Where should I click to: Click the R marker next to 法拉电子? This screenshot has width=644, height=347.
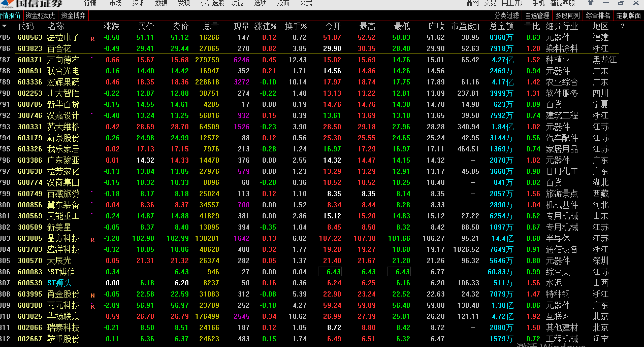click(92, 39)
